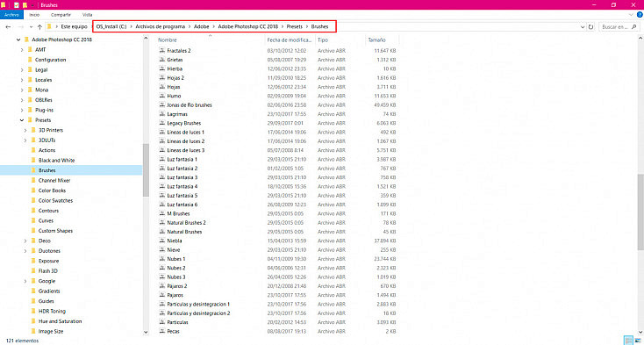Click OS_Install (C:) in the breadcrumb
This screenshot has width=644, height=345.
coord(111,26)
